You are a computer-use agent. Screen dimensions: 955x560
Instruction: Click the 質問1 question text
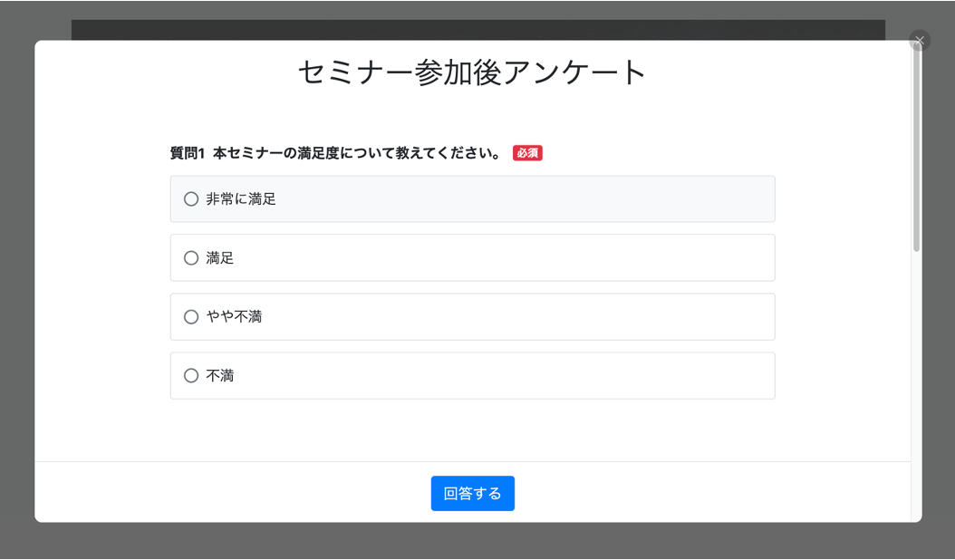[335, 153]
